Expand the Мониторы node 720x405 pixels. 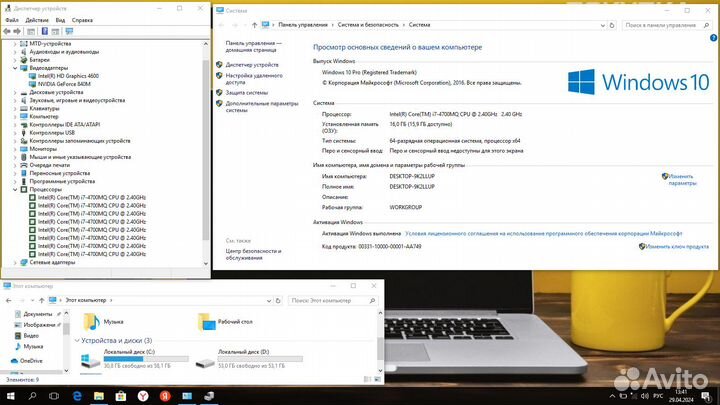point(15,149)
